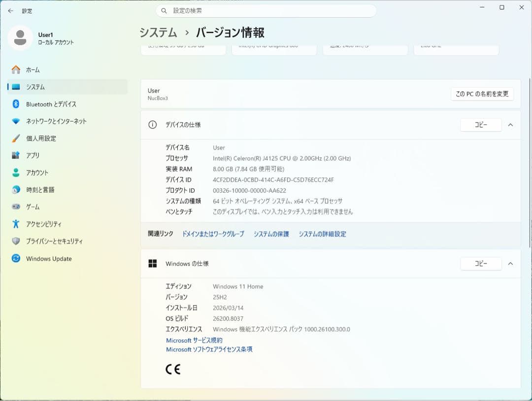Click the Gaming controller icon
532x401 pixels.
(16, 207)
